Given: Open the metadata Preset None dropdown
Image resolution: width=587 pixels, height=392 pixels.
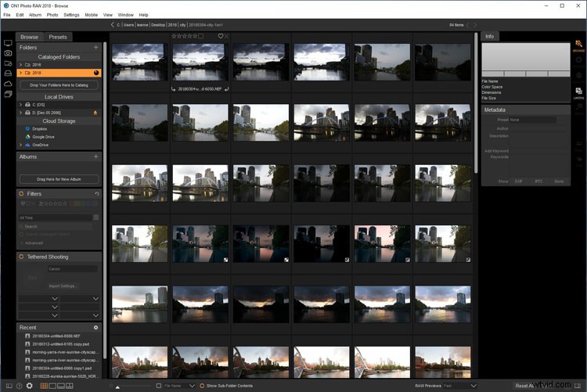Looking at the screenshot, I should click(532, 120).
